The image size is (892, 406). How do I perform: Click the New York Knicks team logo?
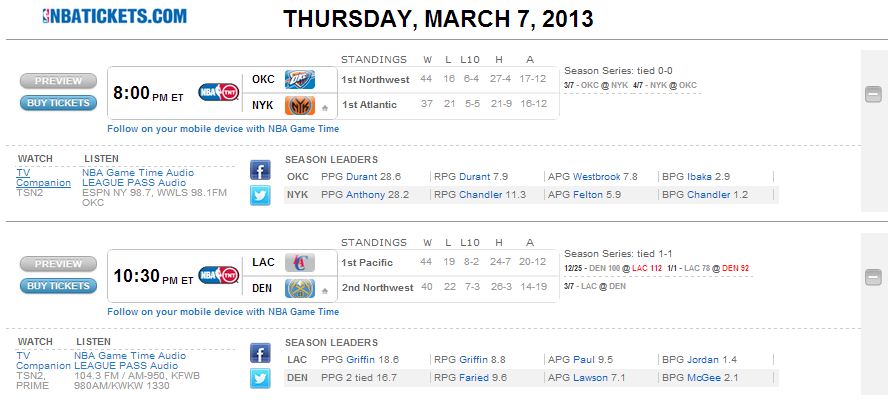pyautogui.click(x=300, y=106)
